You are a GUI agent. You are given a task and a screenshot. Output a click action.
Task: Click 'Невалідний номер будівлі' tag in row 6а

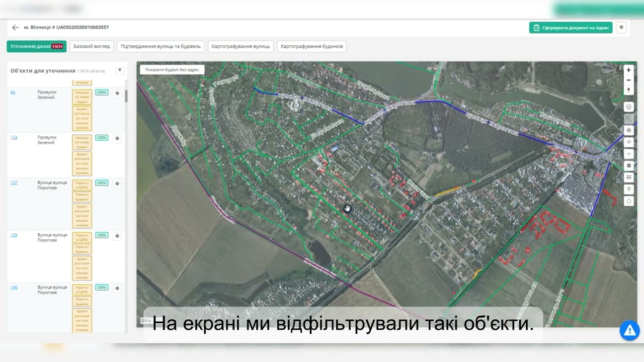[82, 97]
